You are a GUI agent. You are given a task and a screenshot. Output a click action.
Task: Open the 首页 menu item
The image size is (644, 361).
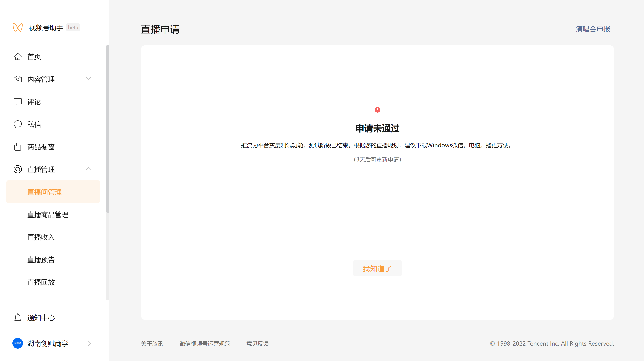pyautogui.click(x=53, y=57)
